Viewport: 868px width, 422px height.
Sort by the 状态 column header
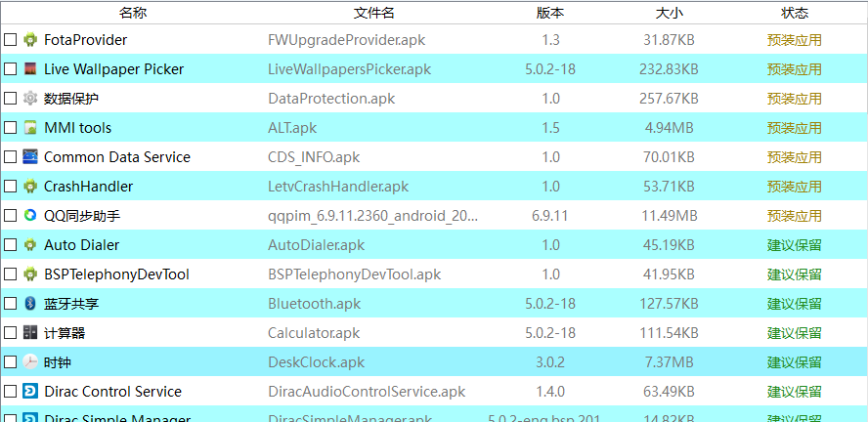(795, 13)
